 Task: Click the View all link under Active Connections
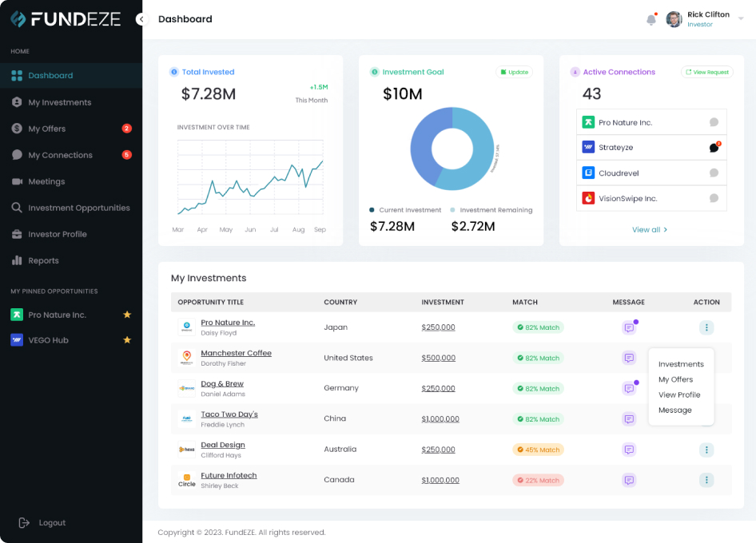650,229
